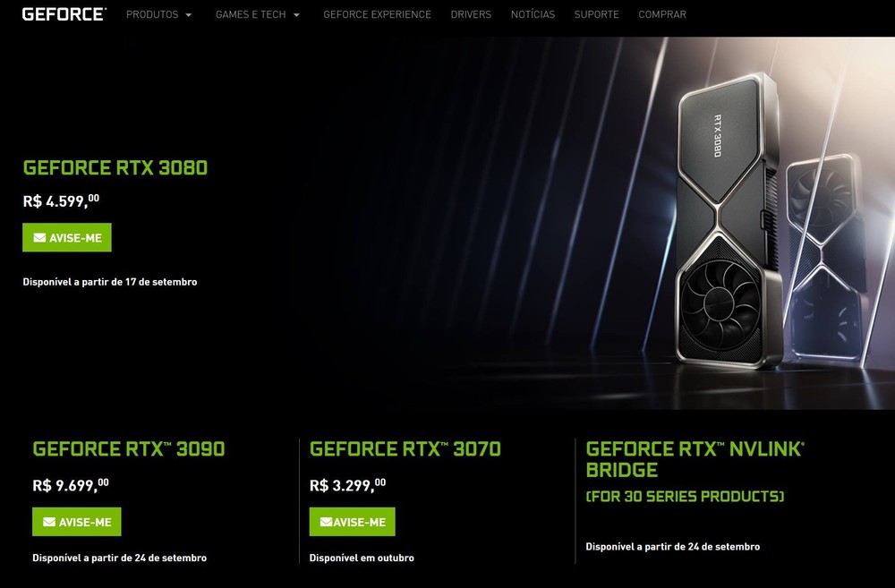Expand the Produtos dropdown arrow
The image size is (895, 588).
pyautogui.click(x=189, y=15)
